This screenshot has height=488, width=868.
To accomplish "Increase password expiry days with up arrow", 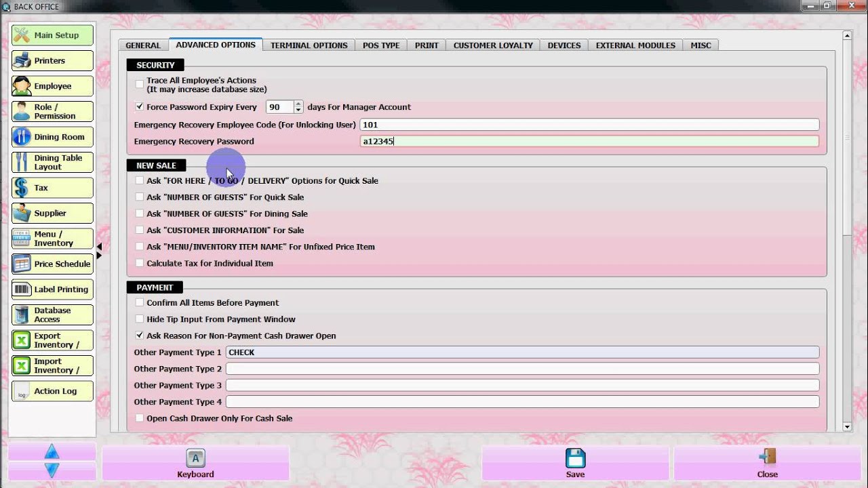I will 298,104.
